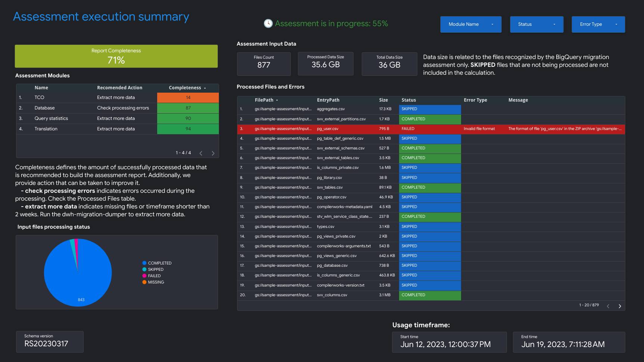Click the Report Completeness 71% bar
The height and width of the screenshot is (362, 644).
pos(116,56)
